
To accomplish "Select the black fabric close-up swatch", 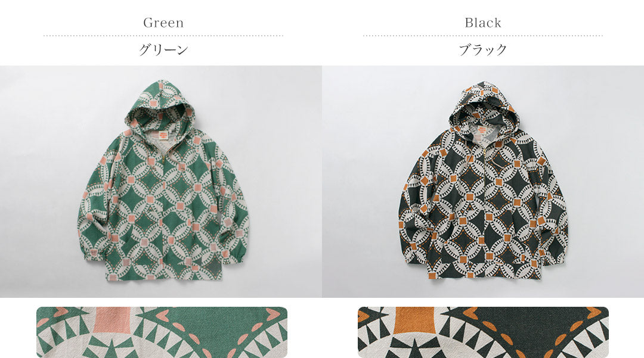I will tap(483, 332).
